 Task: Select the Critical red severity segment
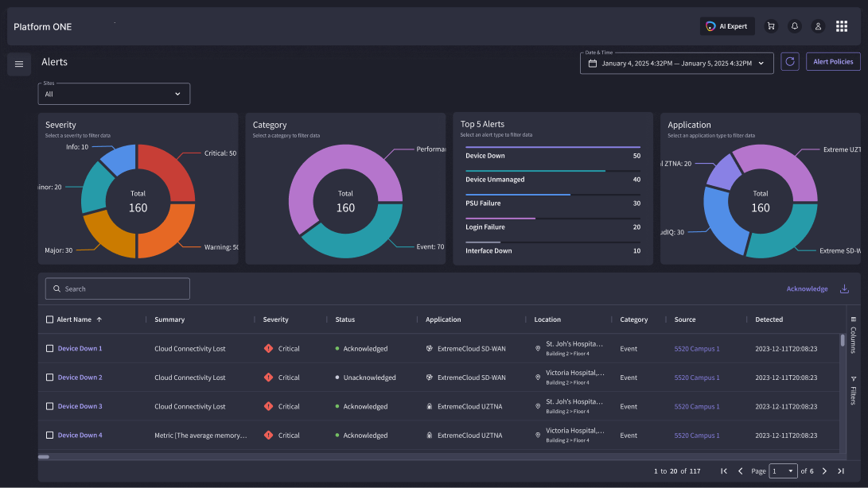(172, 168)
